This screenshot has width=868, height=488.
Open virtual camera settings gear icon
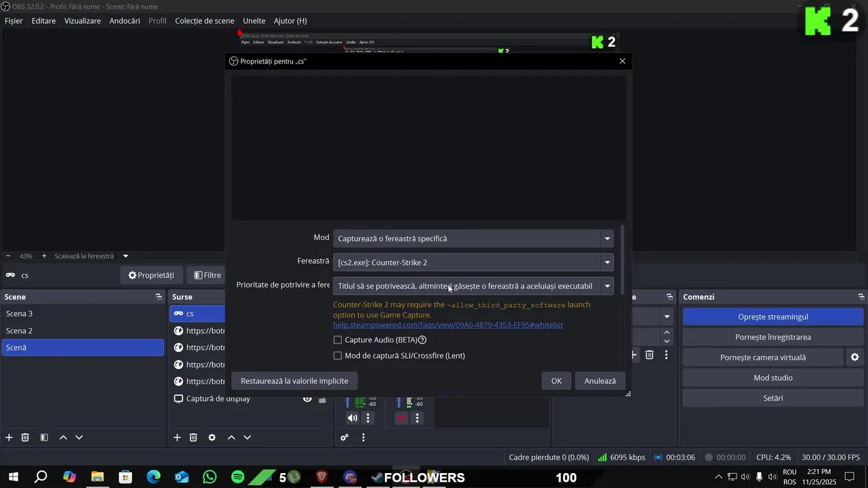(854, 357)
